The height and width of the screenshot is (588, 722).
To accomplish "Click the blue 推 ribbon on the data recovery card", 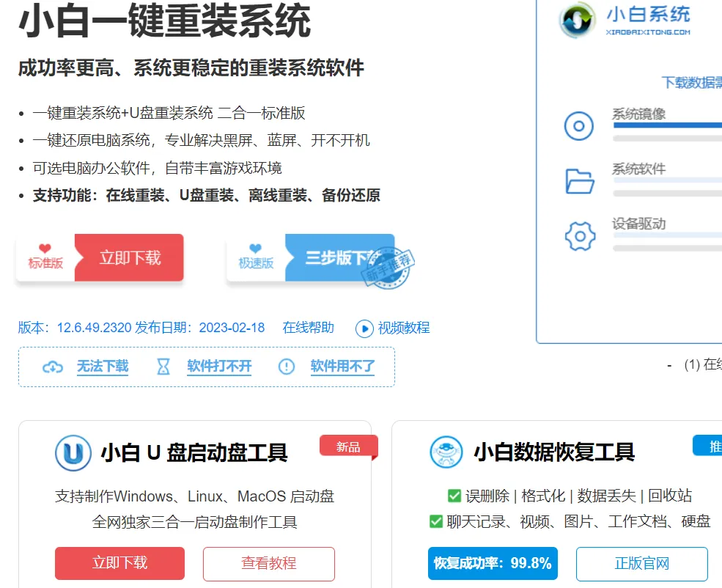I will (x=708, y=446).
